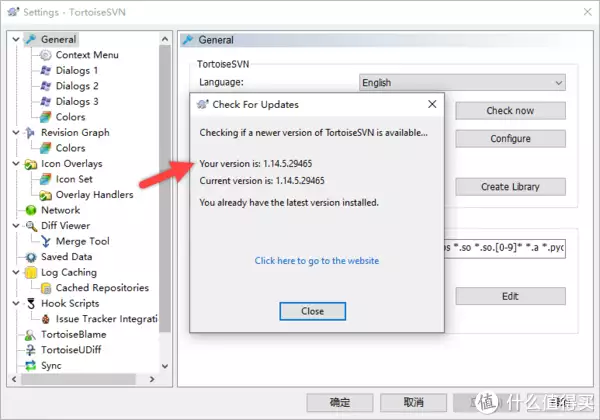600x420 pixels.
Task: Click the tree's horizontal scrollbar right arrow
Action: pyautogui.click(x=152, y=379)
